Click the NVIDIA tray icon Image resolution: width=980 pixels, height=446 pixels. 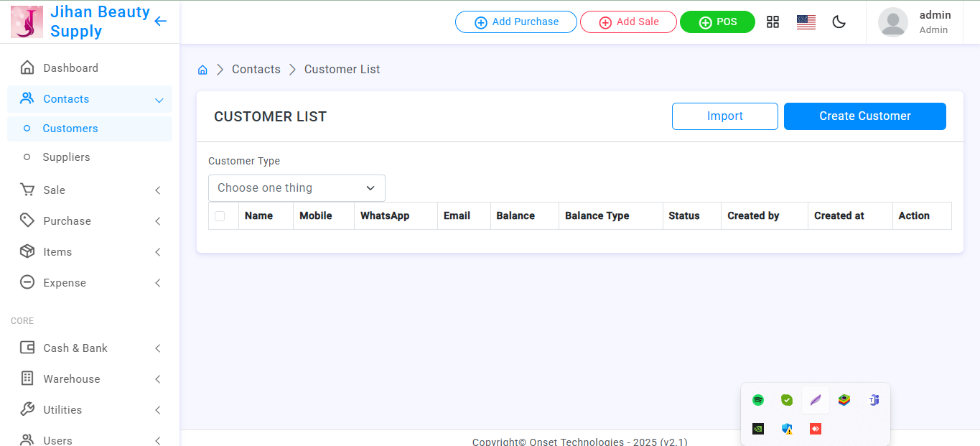pos(758,429)
